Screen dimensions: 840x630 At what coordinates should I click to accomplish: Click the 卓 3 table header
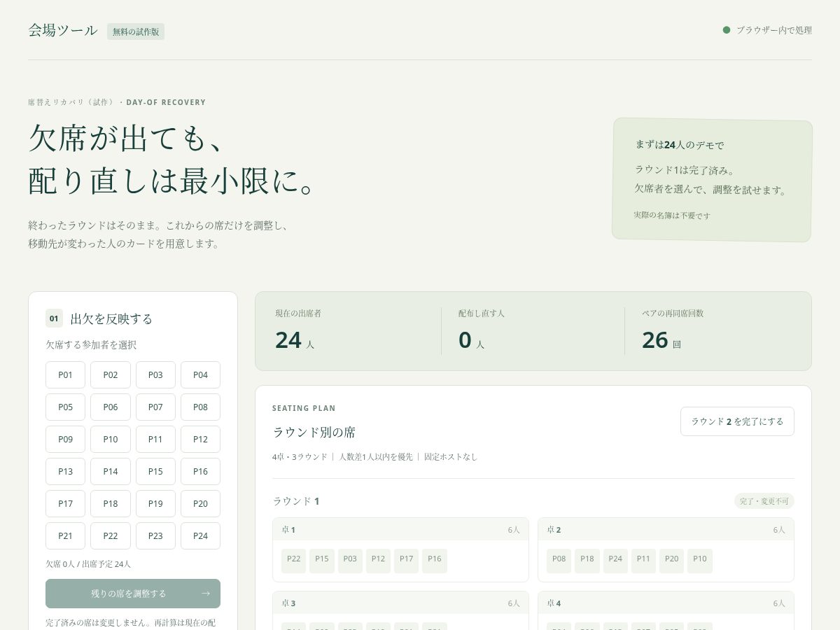[x=400, y=603]
